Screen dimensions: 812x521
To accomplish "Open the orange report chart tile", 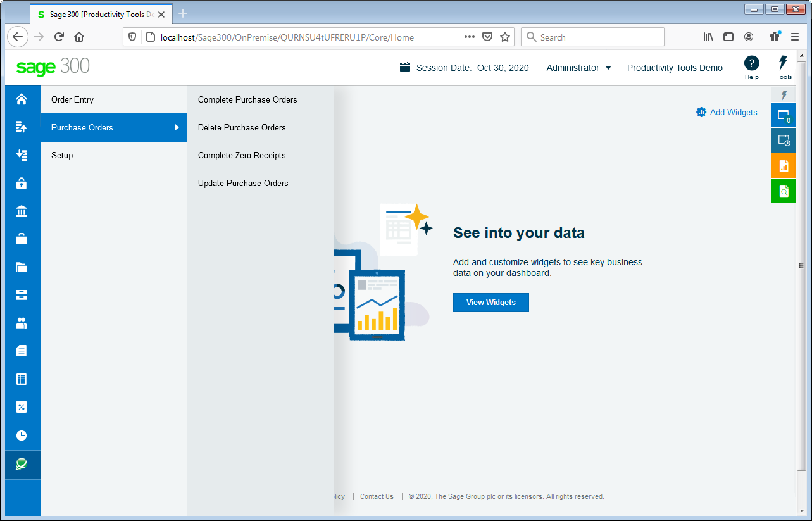I will [784, 166].
